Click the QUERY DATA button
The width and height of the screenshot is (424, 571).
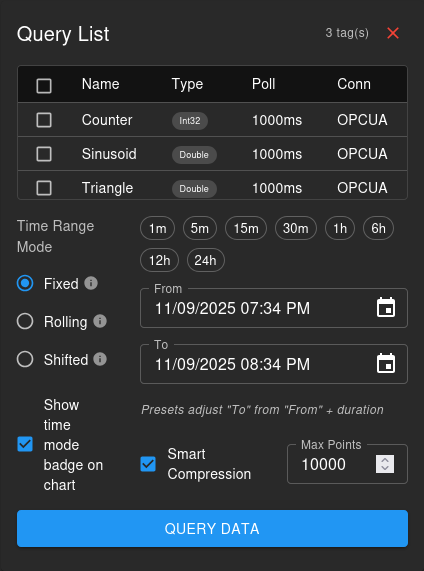[x=212, y=528]
